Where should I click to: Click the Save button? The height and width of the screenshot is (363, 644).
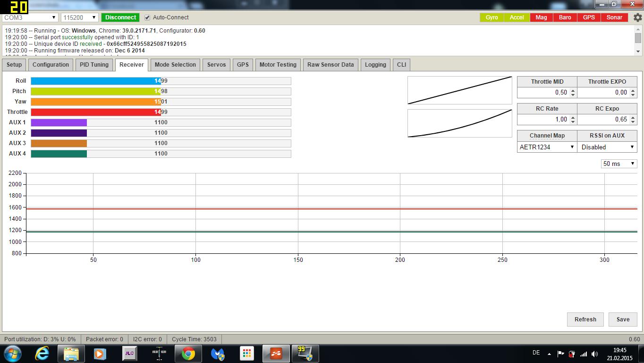[623, 320]
